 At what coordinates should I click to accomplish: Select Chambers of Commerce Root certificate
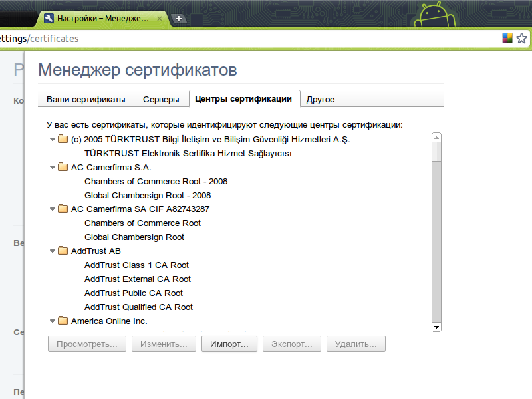(142, 223)
